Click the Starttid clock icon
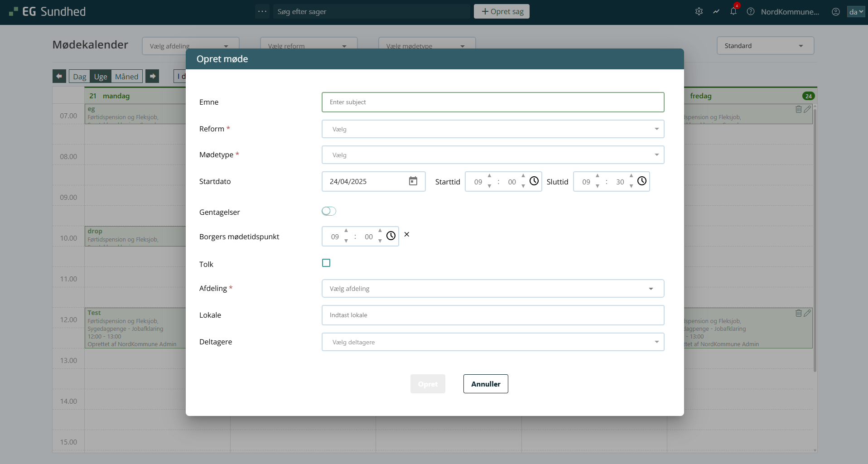This screenshot has height=464, width=868. pyautogui.click(x=534, y=181)
